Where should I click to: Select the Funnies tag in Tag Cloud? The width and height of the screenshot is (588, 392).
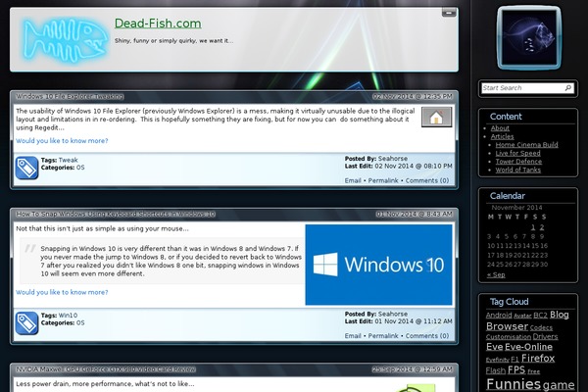click(514, 384)
